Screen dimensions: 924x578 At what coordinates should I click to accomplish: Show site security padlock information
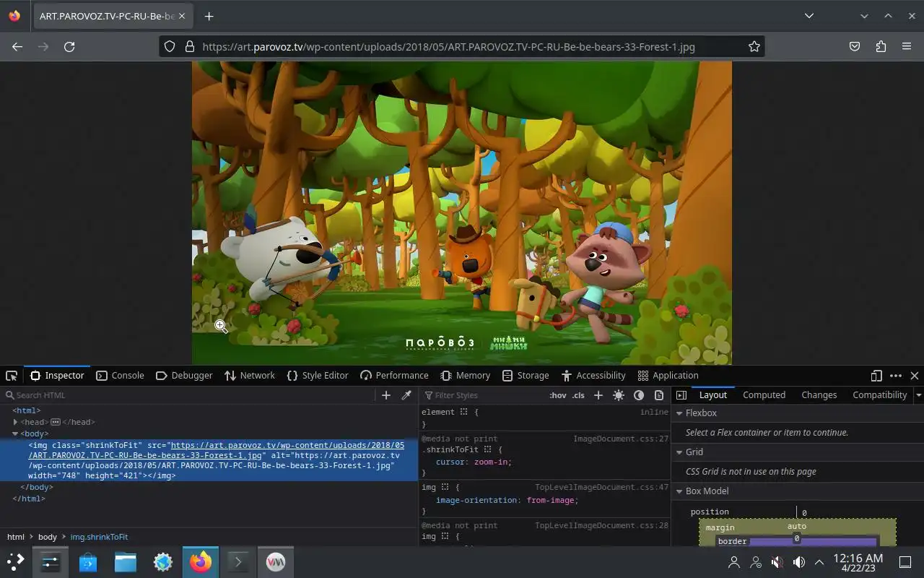[x=190, y=46]
